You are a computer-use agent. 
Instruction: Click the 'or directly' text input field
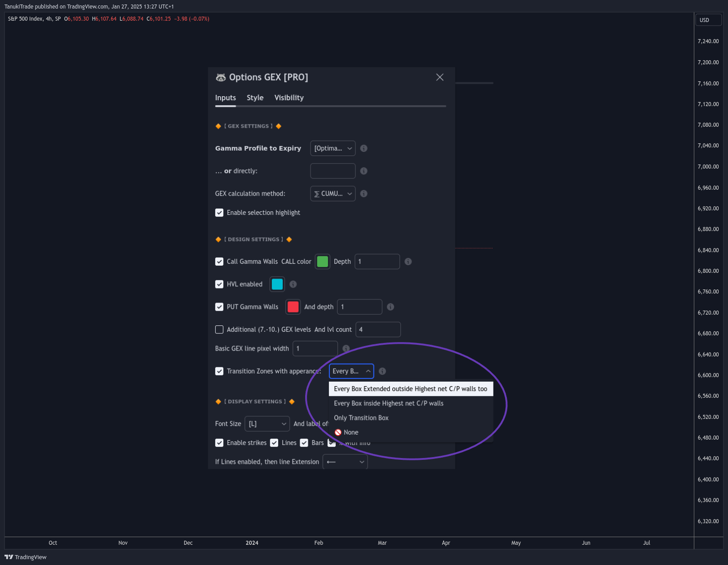333,171
